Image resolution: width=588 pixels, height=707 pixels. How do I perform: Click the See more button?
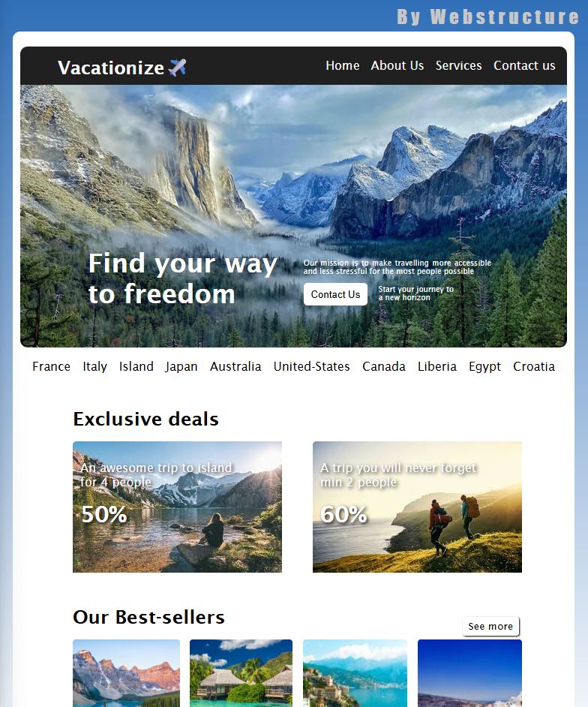tap(490, 626)
